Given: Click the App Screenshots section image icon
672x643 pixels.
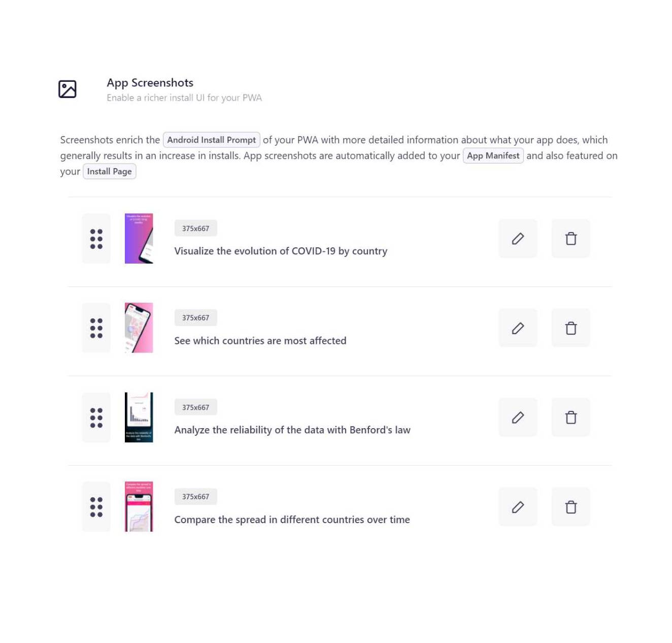Looking at the screenshot, I should pyautogui.click(x=68, y=89).
